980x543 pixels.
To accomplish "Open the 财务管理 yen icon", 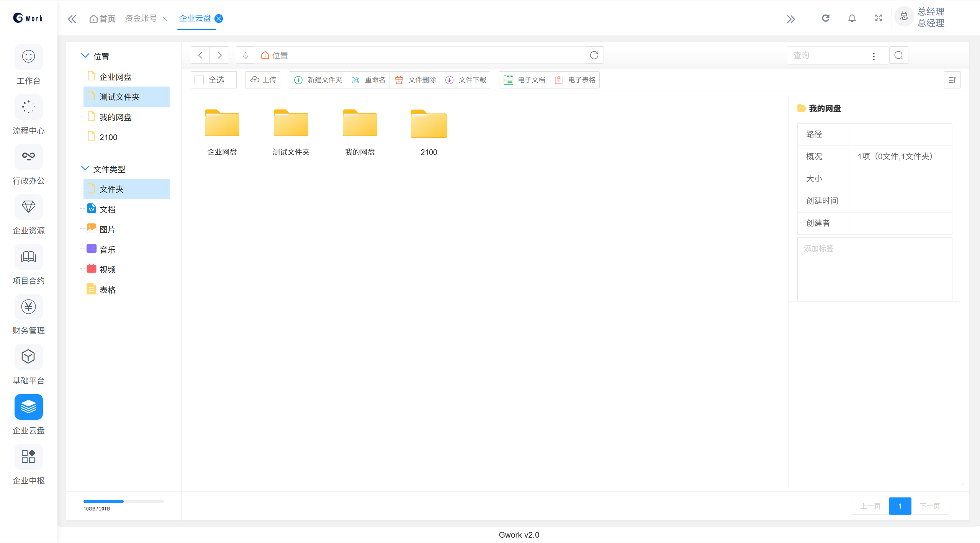I will (28, 307).
